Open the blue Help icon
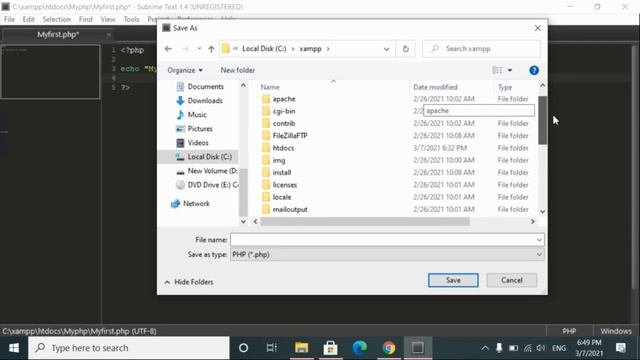The height and width of the screenshot is (360, 640). (x=533, y=70)
